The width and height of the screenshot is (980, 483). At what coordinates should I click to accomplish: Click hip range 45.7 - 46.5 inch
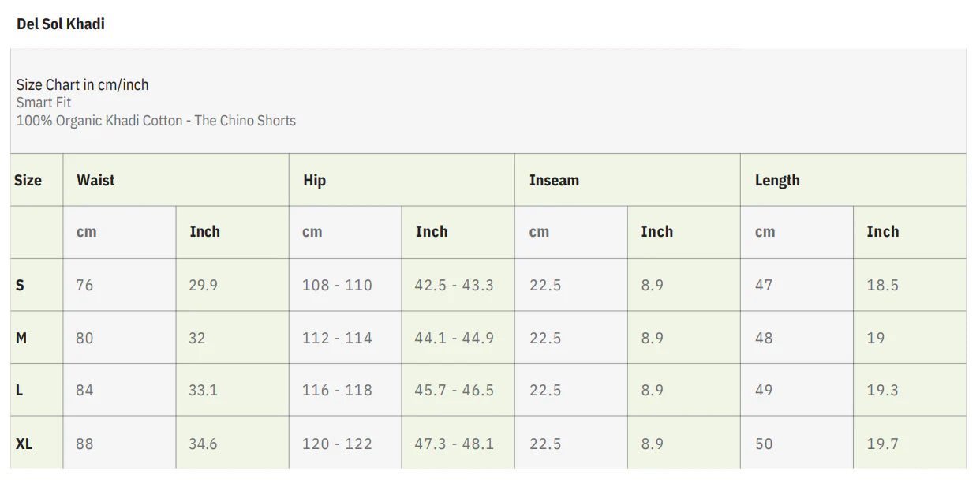[x=454, y=390]
